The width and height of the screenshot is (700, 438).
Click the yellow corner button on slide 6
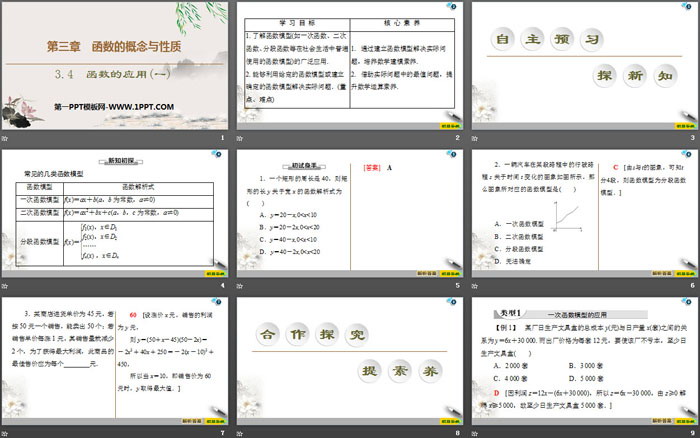pyautogui.click(x=685, y=273)
